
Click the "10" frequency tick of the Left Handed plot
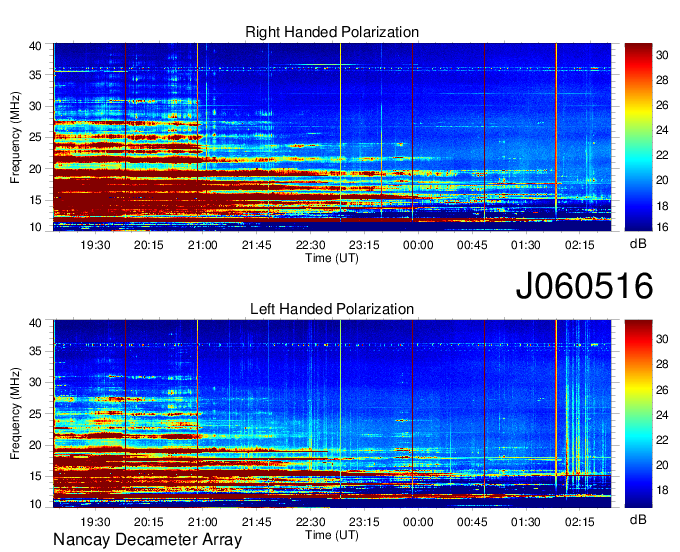tap(35, 504)
